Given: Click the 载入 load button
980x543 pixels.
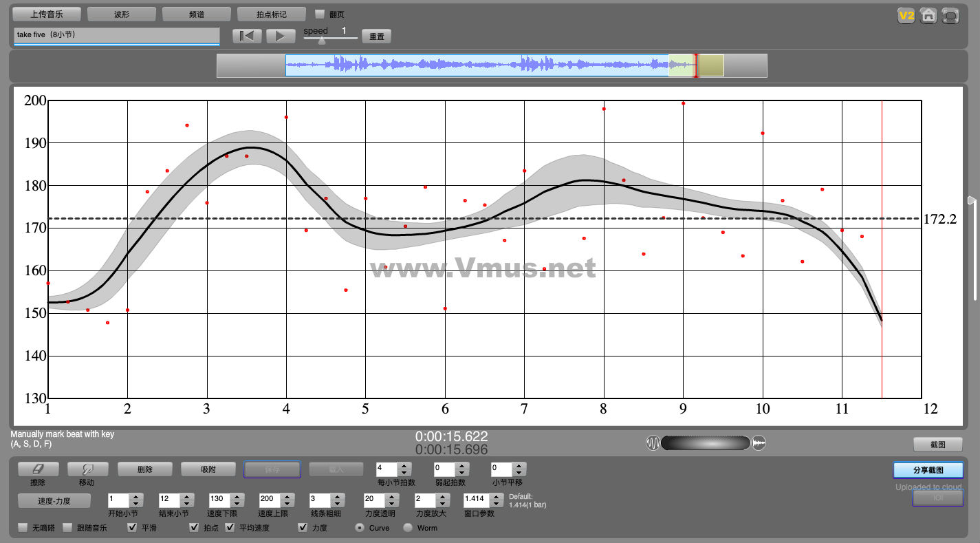Looking at the screenshot, I should click(336, 469).
